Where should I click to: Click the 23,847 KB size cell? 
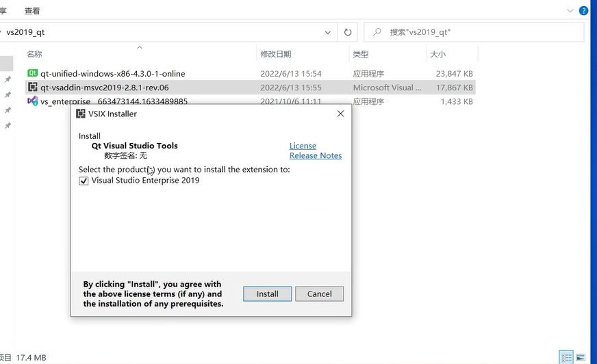coord(454,73)
